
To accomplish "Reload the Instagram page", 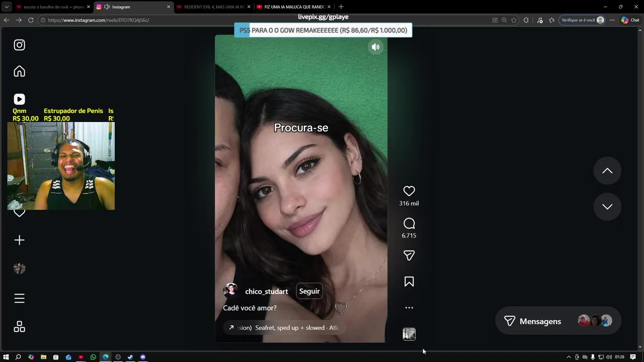I will (31, 20).
